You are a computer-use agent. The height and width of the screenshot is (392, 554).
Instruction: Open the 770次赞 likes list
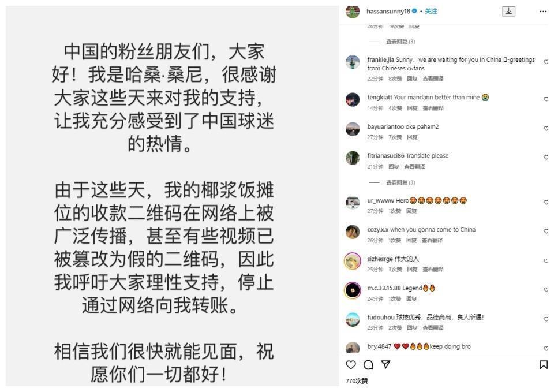click(x=357, y=380)
